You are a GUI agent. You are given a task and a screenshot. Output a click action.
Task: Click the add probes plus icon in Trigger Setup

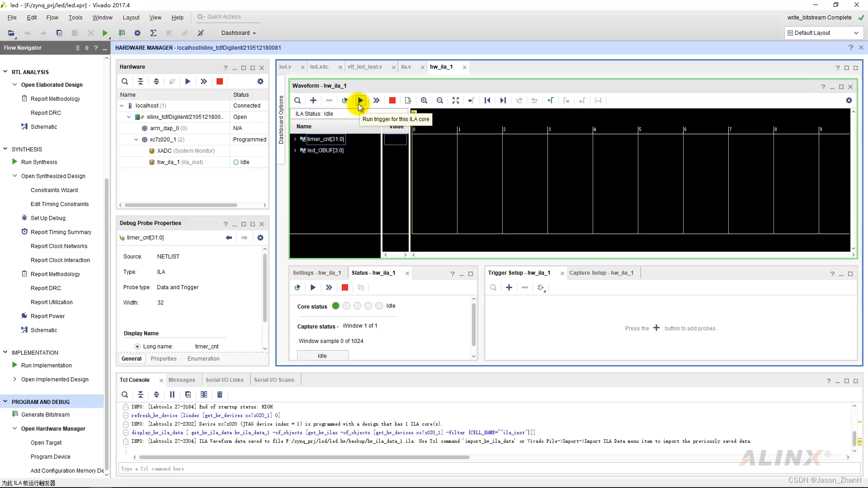[x=509, y=288]
